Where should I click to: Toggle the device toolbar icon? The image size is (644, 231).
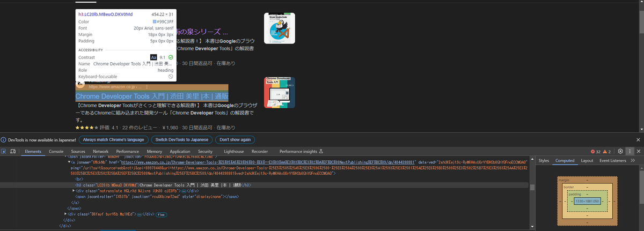(x=14, y=152)
